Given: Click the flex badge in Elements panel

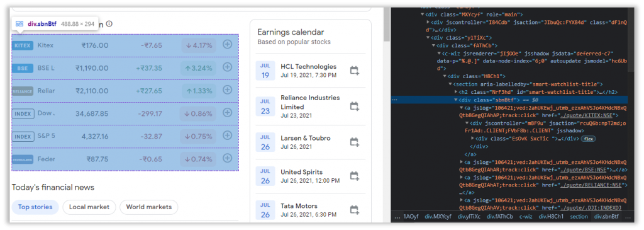Looking at the screenshot, I should coord(588,139).
